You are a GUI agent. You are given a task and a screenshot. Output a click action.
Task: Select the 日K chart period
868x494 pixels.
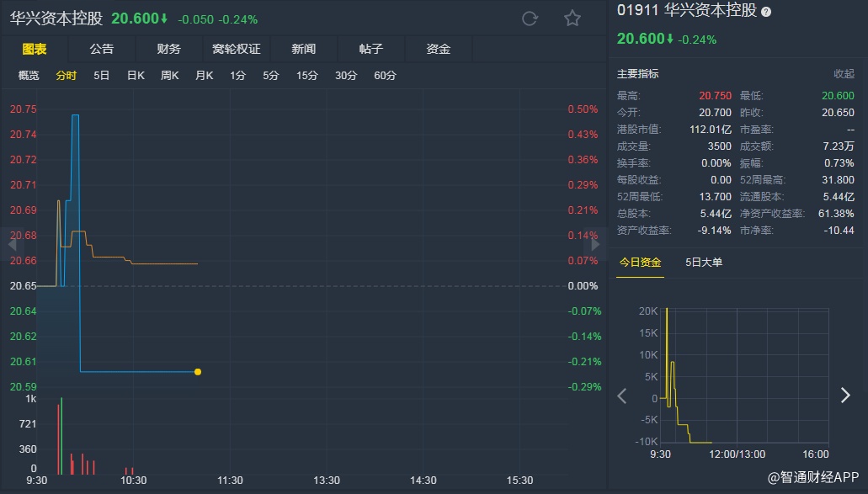tap(136, 76)
